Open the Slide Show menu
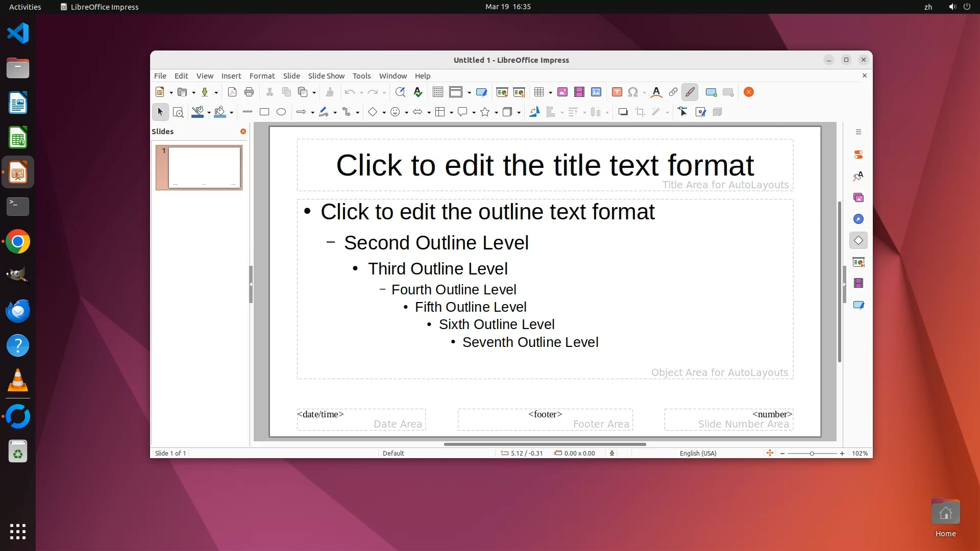Image resolution: width=980 pixels, height=551 pixels. 326,76
